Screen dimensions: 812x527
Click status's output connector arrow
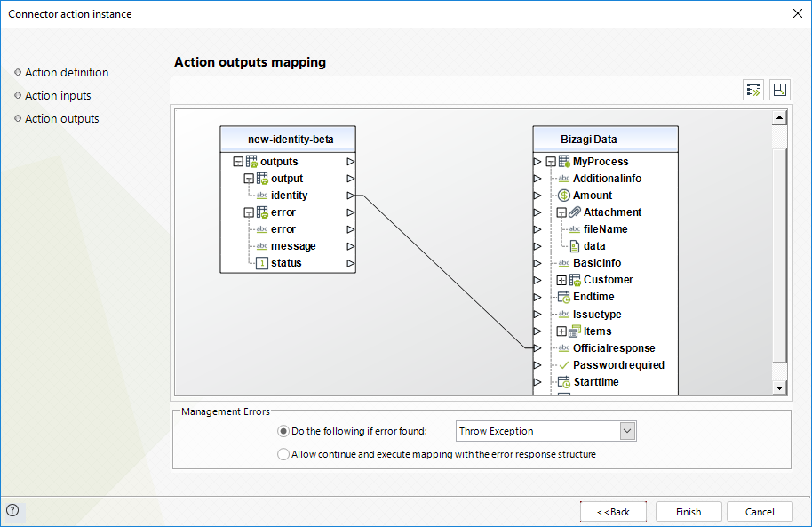point(351,263)
